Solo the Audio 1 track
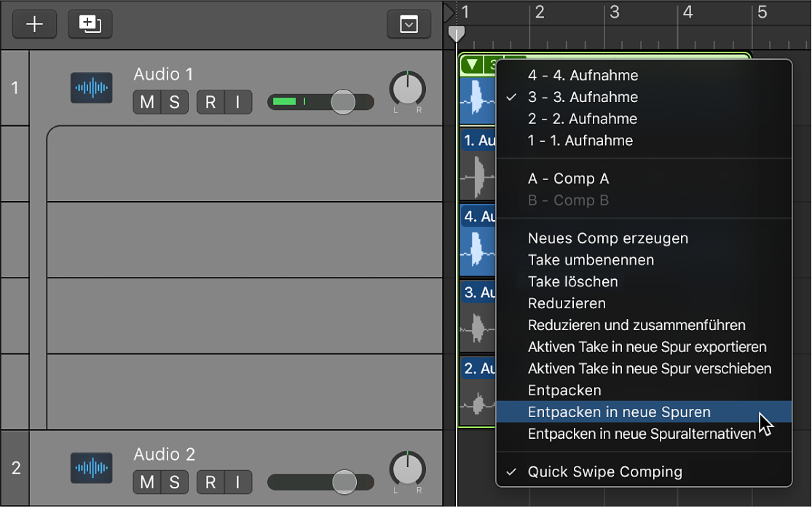Screen dimensions: 812x508 (175, 102)
